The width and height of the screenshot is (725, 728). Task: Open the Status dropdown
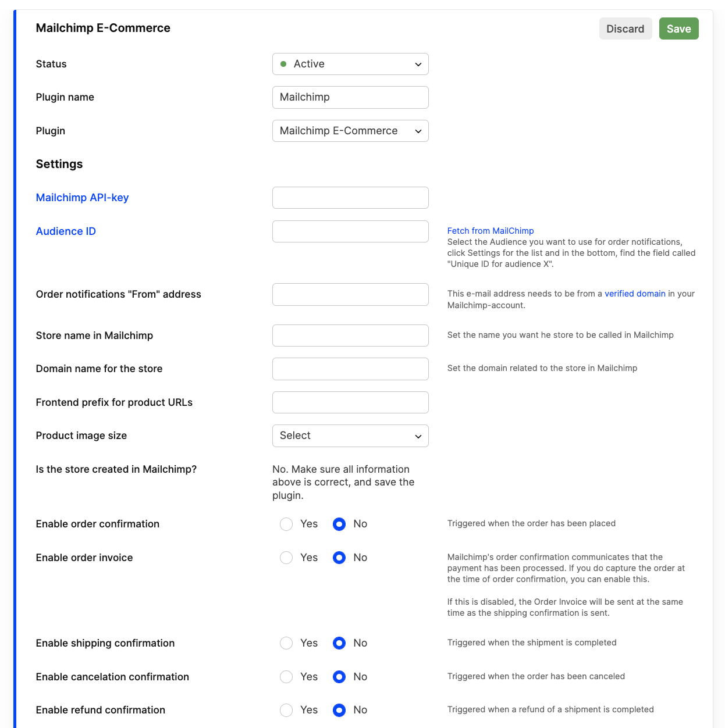tap(350, 64)
